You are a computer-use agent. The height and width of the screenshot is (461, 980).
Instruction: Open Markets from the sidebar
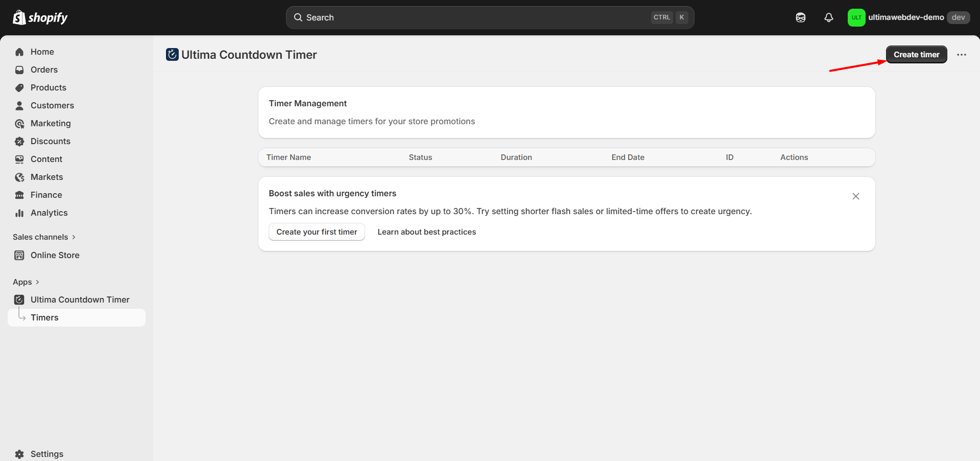click(77, 177)
